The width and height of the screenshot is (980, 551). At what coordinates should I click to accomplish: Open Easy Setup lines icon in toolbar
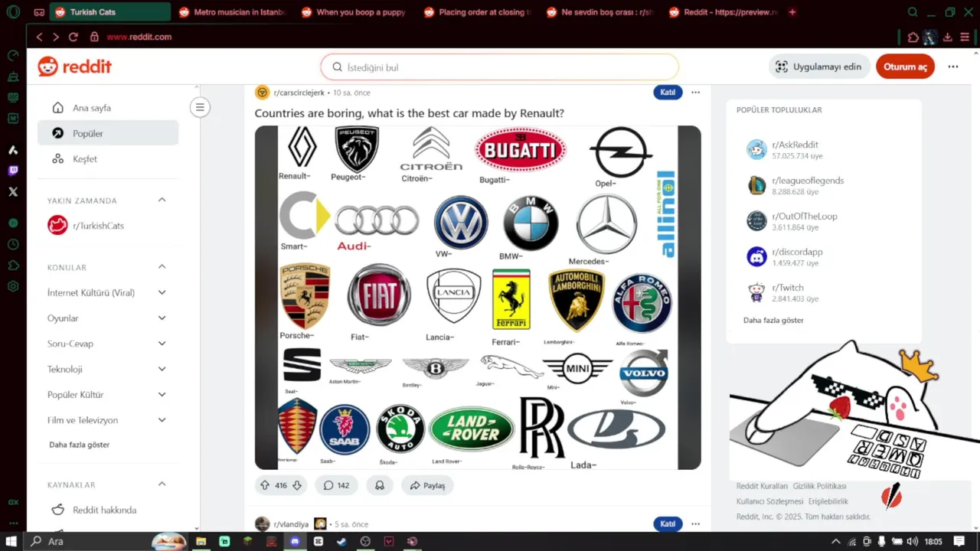click(965, 37)
